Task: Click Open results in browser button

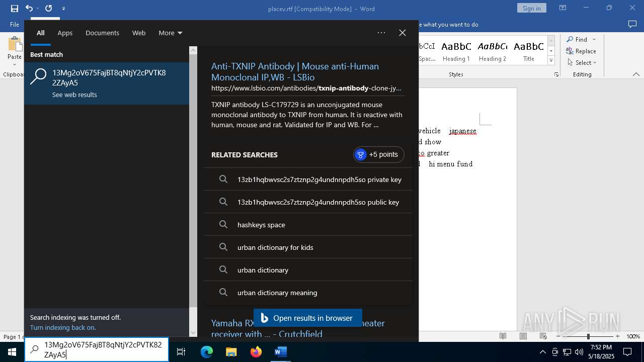Action: [307, 318]
